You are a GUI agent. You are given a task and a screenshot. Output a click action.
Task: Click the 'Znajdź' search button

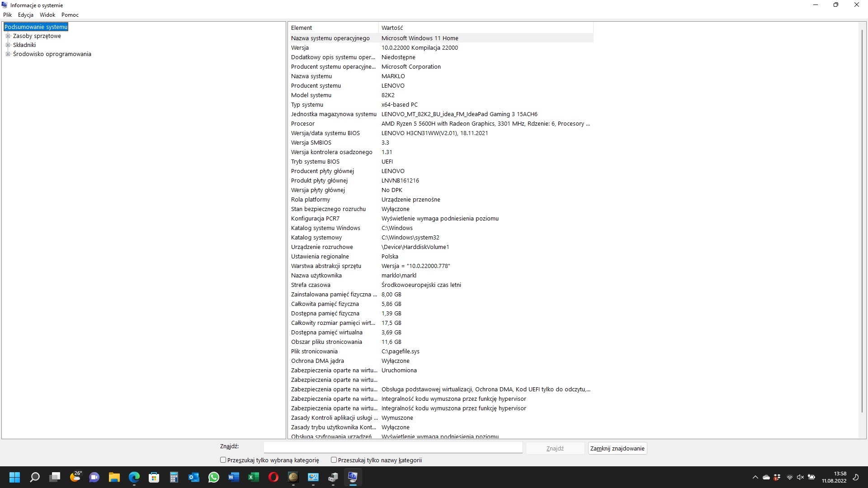(555, 448)
